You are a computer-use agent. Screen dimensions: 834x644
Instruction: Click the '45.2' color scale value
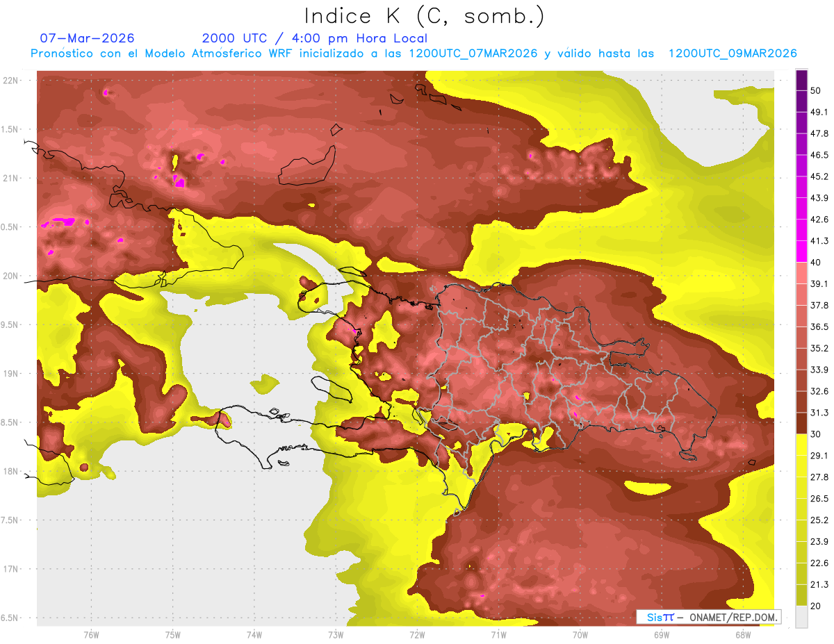click(819, 176)
